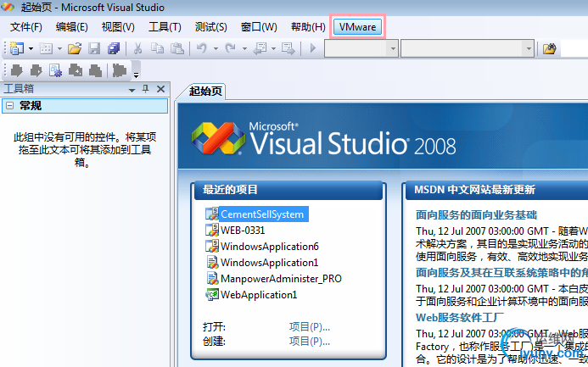Click the 最近的项目 panel header
The height and width of the screenshot is (367, 588).
point(288,190)
